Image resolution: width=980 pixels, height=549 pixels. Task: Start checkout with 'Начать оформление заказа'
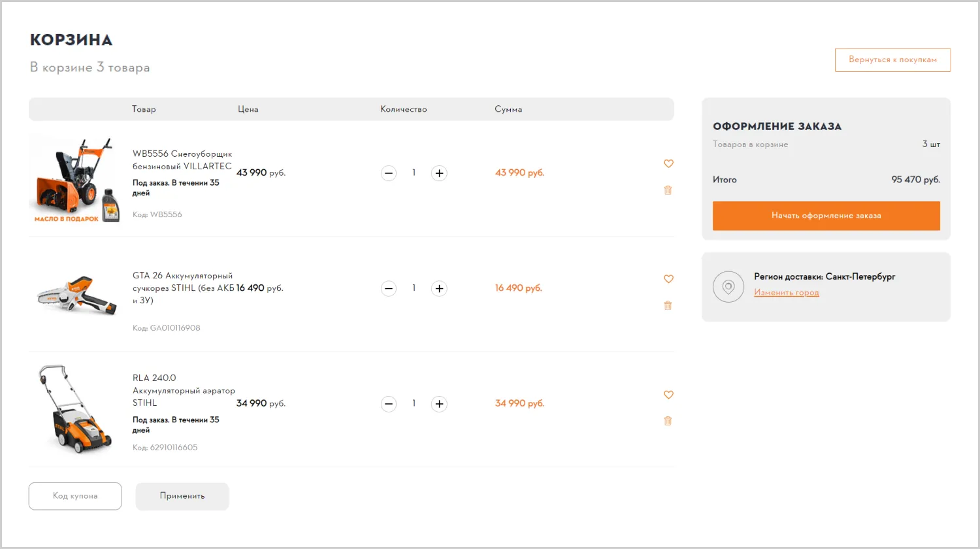[x=826, y=216]
